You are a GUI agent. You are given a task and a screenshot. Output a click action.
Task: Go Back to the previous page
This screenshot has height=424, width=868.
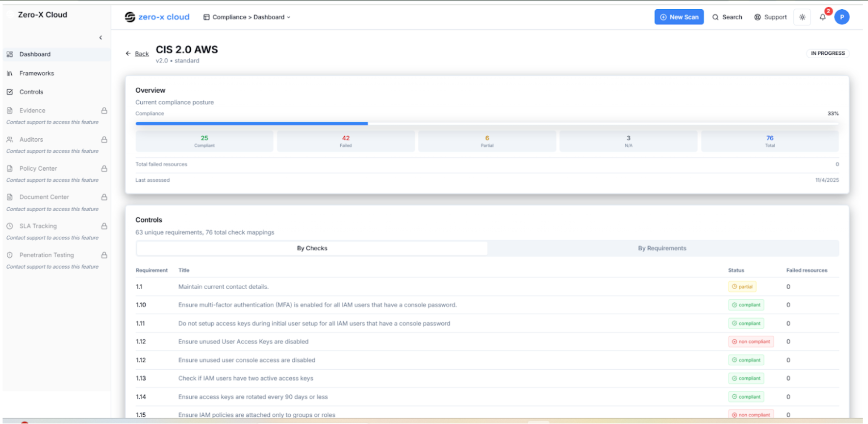coord(142,54)
